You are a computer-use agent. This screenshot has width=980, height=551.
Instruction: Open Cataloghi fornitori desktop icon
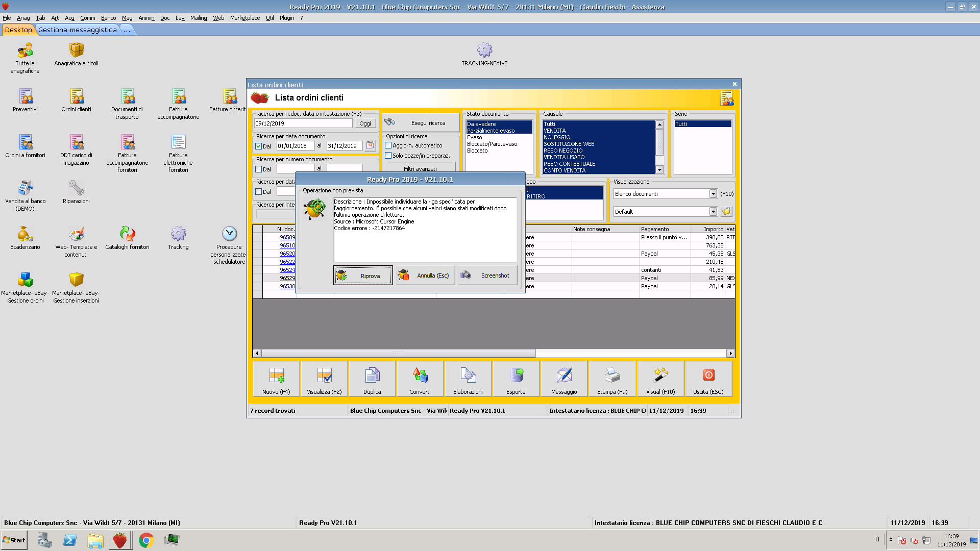coord(127,238)
